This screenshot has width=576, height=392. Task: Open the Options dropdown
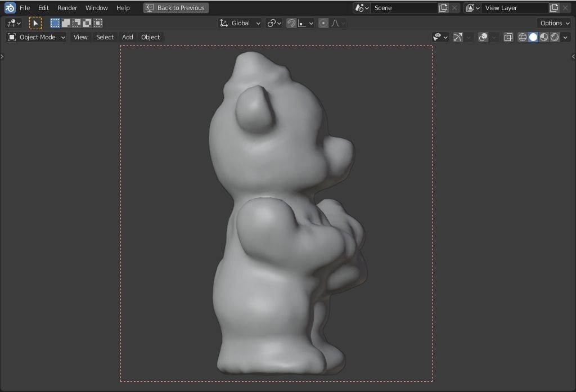[554, 23]
